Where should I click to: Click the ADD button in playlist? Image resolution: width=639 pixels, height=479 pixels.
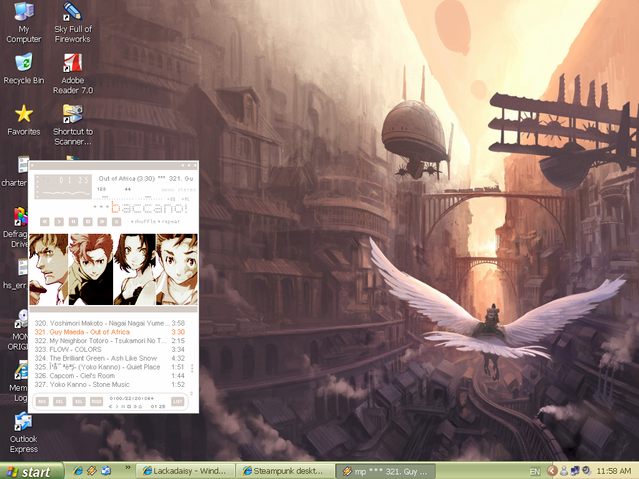[42, 402]
